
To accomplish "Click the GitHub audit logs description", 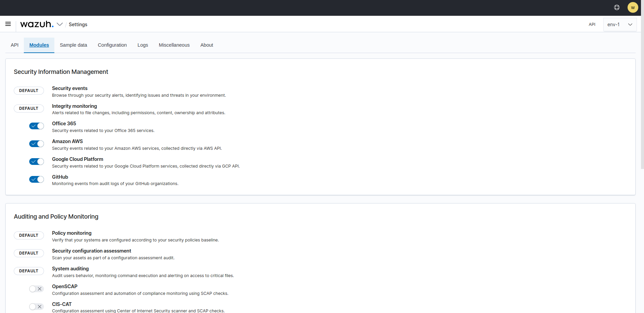I will [115, 184].
